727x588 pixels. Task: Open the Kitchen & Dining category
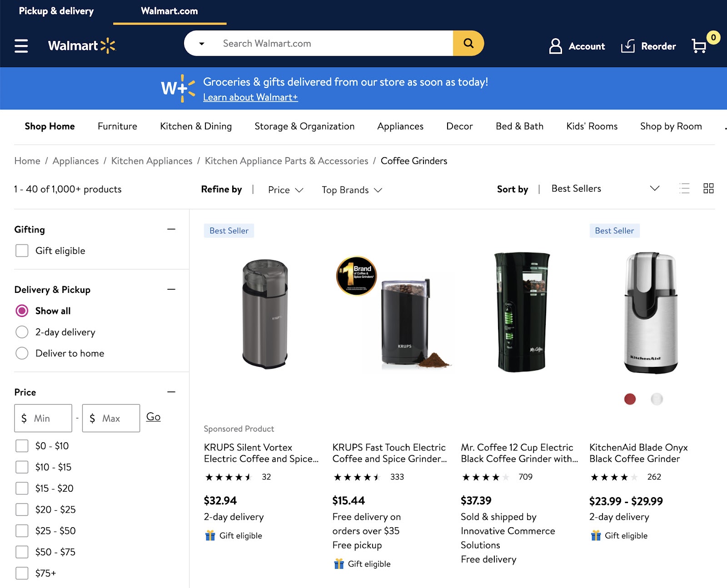coord(196,126)
